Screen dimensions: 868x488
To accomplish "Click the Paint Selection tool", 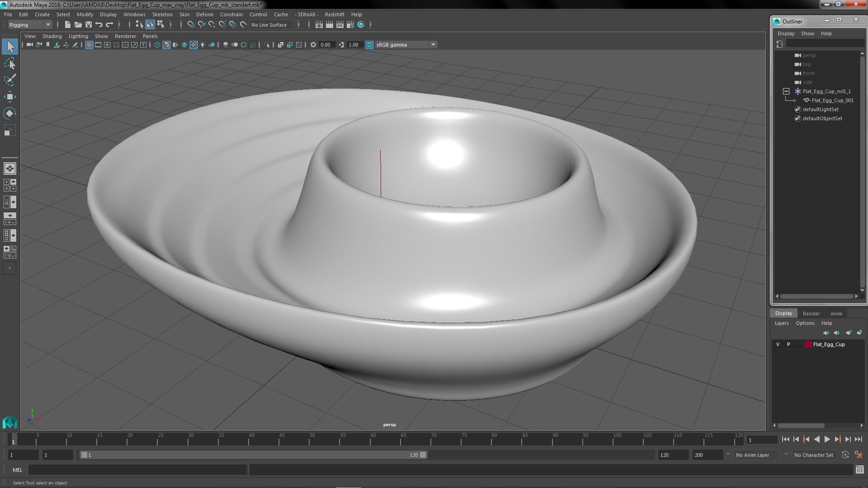I will [9, 80].
